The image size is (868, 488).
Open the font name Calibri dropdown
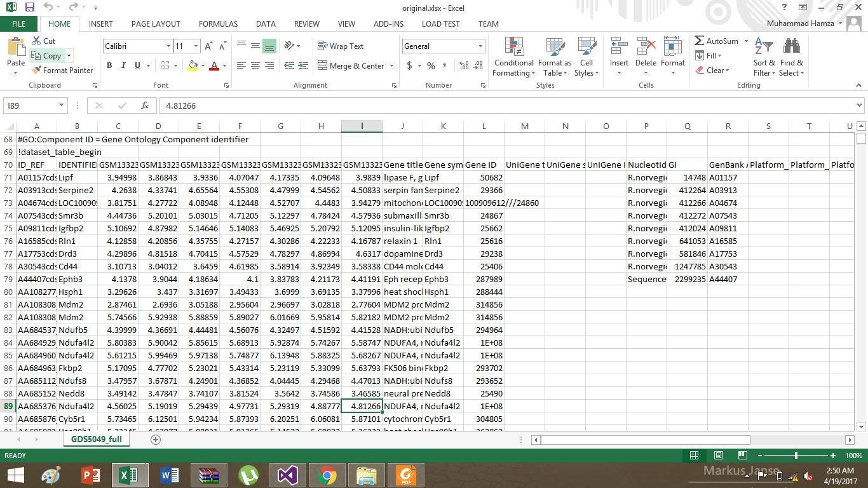click(168, 46)
